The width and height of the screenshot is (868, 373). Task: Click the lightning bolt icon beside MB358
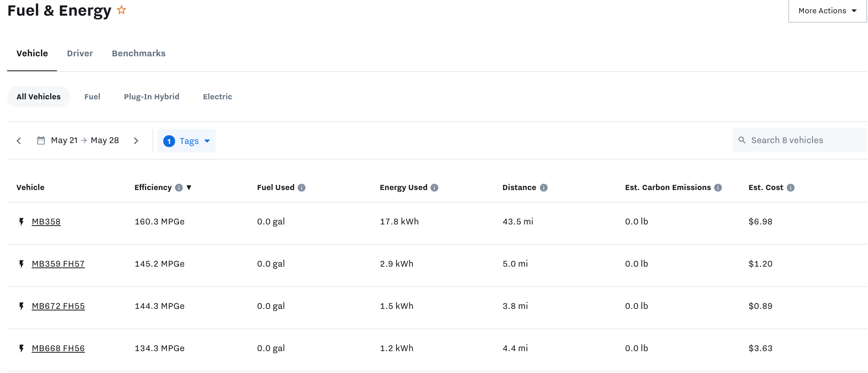click(21, 221)
